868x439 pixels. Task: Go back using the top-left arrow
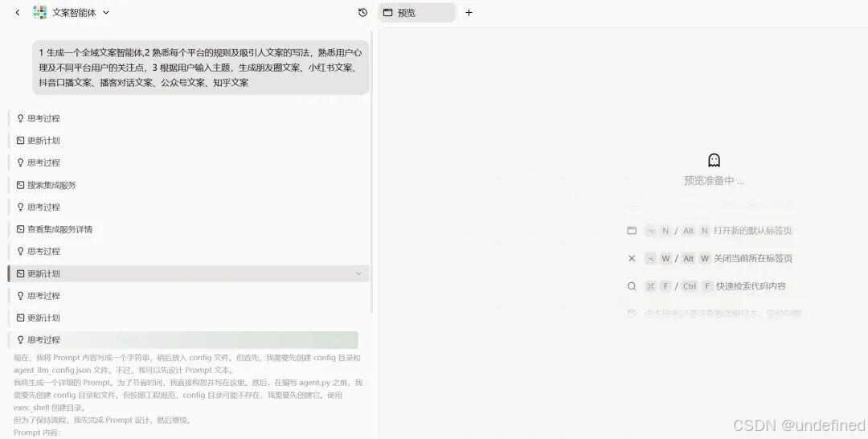click(x=18, y=12)
